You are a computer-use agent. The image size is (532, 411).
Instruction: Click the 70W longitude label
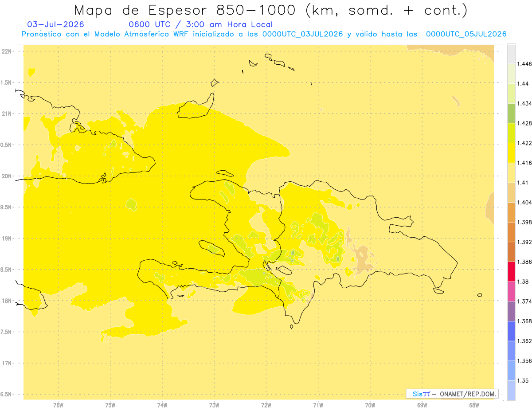tap(370, 405)
